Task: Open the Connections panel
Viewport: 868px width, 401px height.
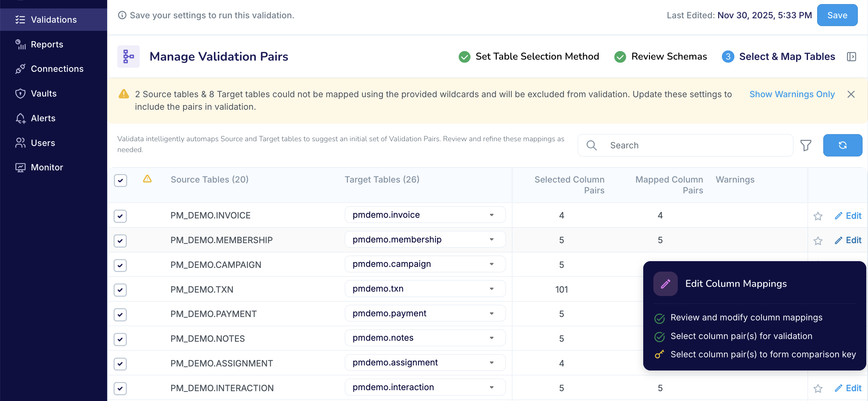Action: [x=57, y=69]
